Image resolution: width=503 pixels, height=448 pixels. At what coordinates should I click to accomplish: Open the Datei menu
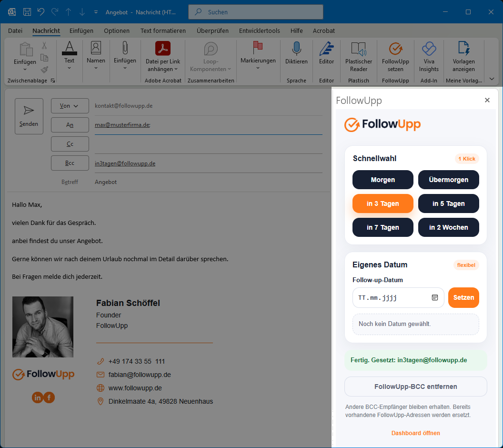(15, 31)
